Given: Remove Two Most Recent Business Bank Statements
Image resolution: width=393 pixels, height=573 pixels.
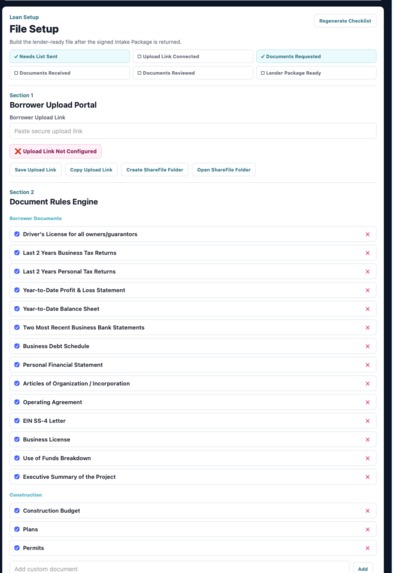Looking at the screenshot, I should click(367, 327).
